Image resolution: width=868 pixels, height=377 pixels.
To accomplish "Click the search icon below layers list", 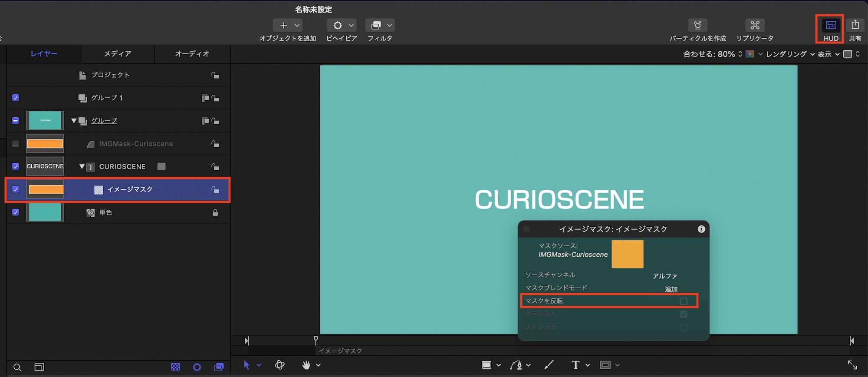I will (x=17, y=367).
